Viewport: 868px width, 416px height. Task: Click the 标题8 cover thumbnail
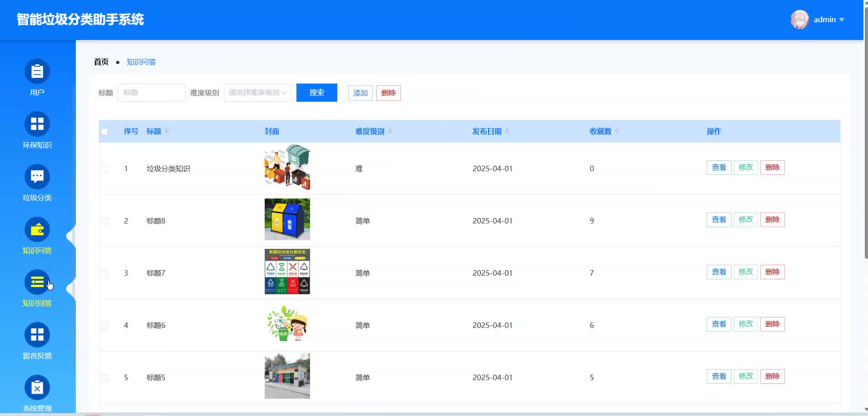[x=287, y=219]
